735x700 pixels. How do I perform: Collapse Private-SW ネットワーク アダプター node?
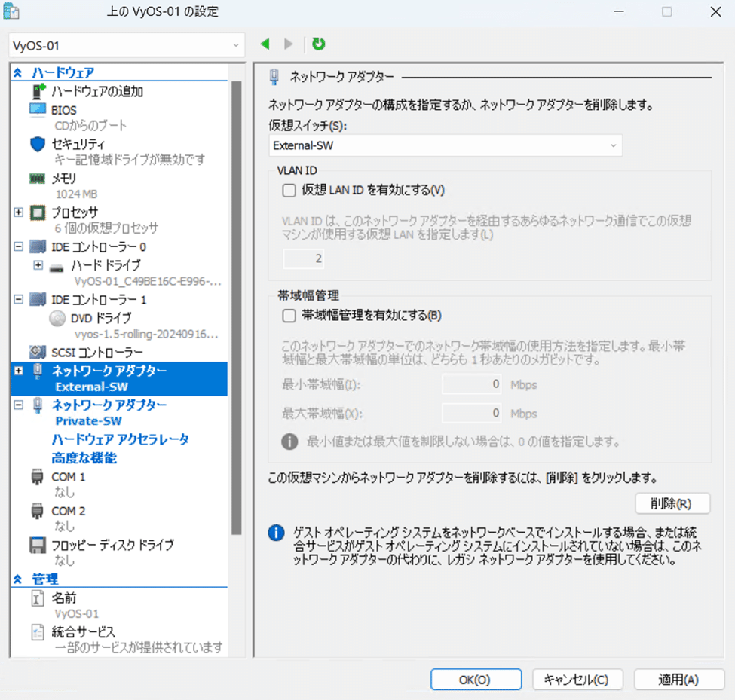point(18,405)
